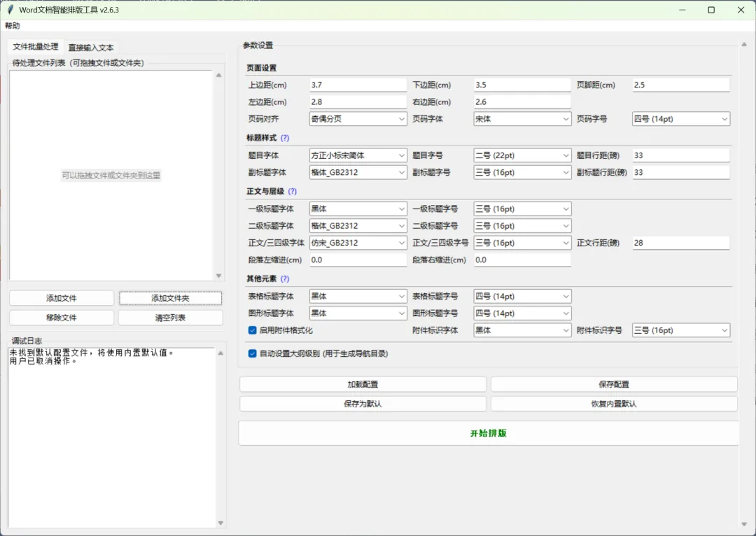Click the 段落右缩进(cm) input field
The image size is (756, 536).
[523, 260]
